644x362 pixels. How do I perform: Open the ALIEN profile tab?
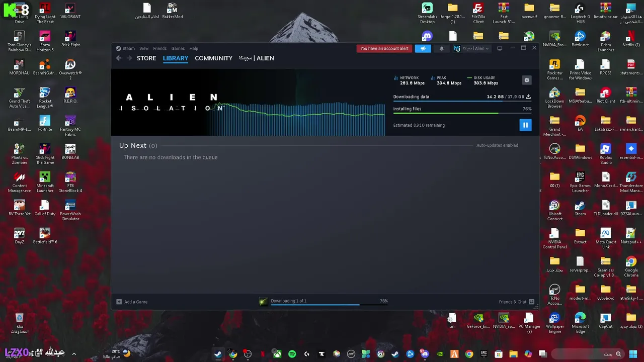click(x=257, y=58)
